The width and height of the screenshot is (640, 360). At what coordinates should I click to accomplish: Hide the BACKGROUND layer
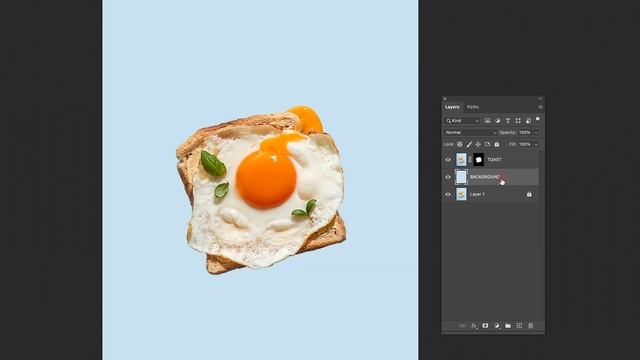[448, 177]
